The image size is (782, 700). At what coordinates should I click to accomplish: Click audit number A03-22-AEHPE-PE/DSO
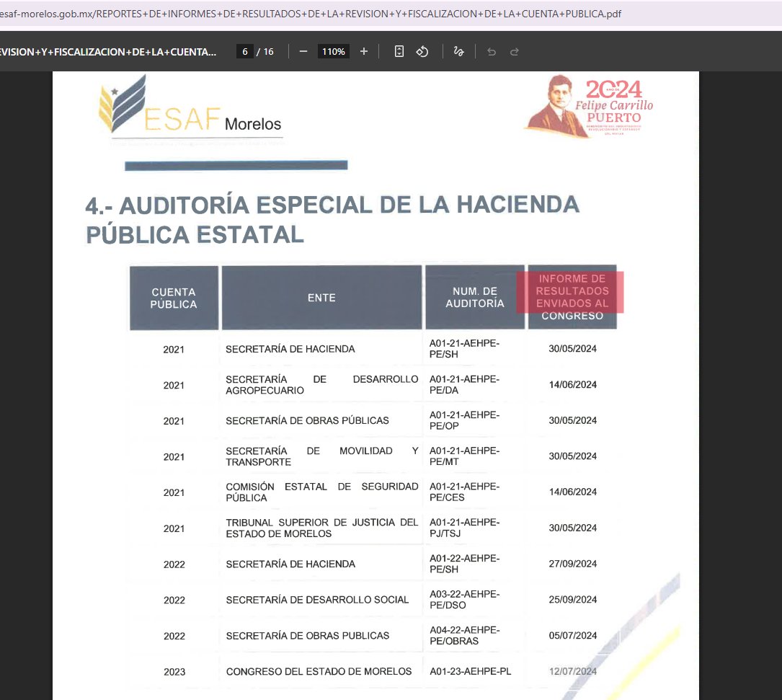(x=464, y=599)
